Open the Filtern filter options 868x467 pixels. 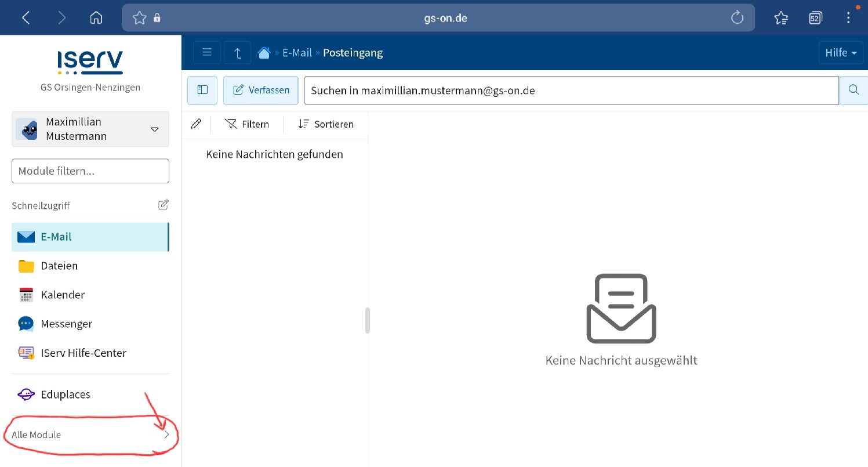tap(247, 124)
